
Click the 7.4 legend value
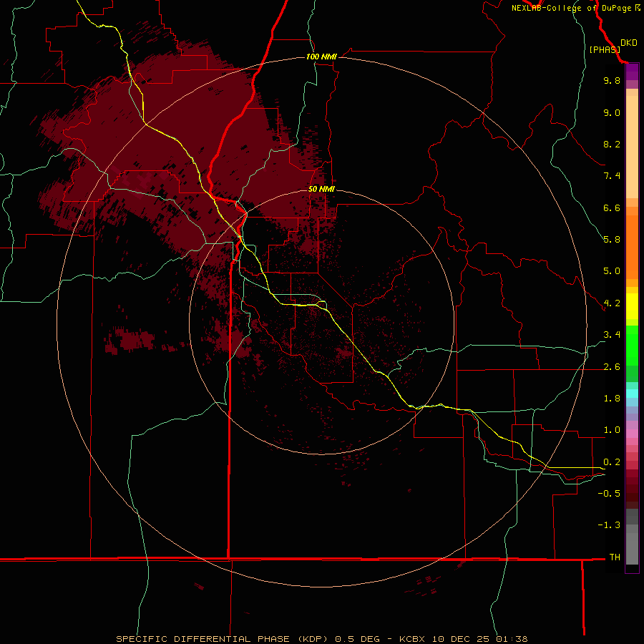(612, 176)
